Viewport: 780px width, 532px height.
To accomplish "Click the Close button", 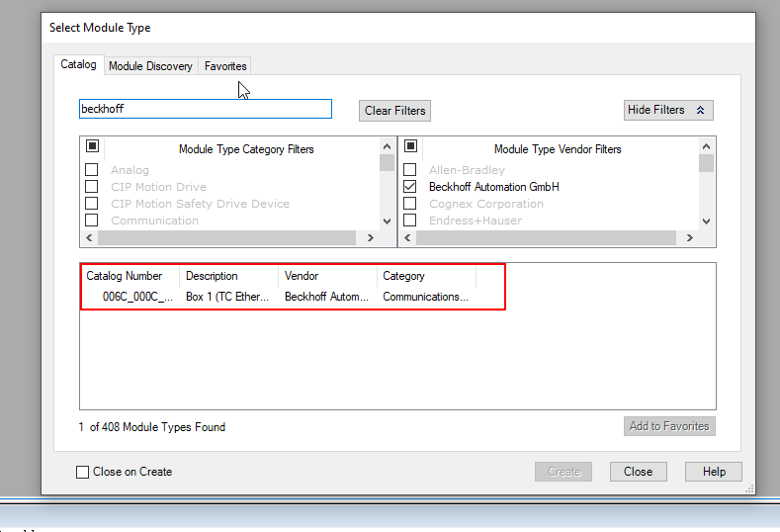I will point(639,472).
